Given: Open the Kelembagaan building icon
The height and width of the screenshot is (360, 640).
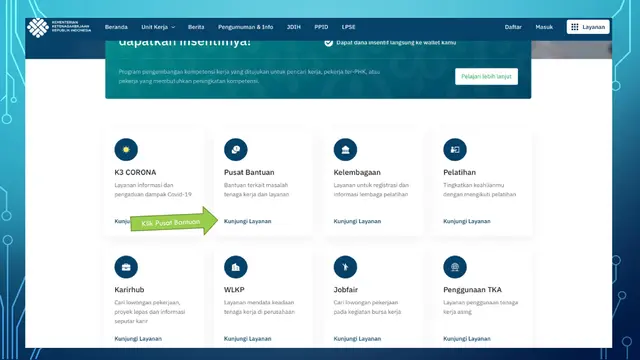Looking at the screenshot, I should [x=345, y=149].
